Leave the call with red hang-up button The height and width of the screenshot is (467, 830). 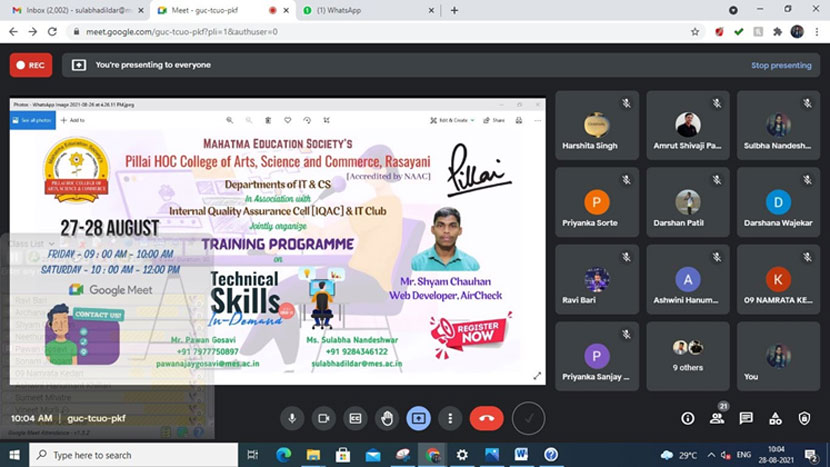coord(487,419)
